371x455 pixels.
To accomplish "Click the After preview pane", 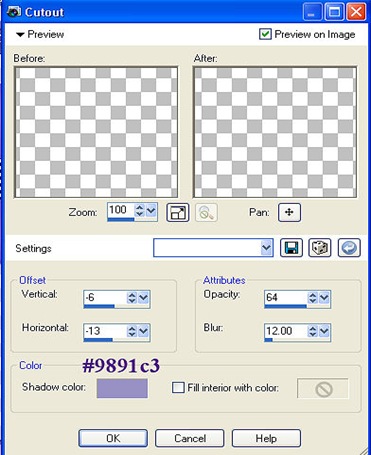I will pos(275,132).
